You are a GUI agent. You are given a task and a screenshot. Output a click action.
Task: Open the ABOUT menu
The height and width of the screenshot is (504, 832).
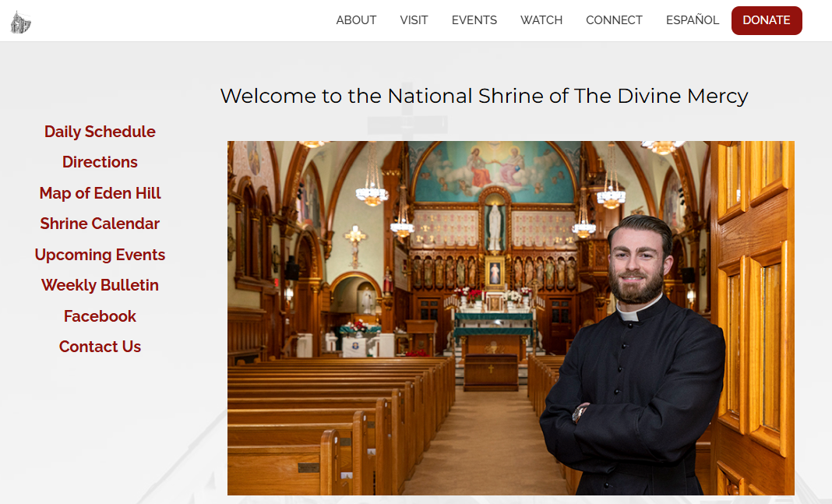pos(356,20)
